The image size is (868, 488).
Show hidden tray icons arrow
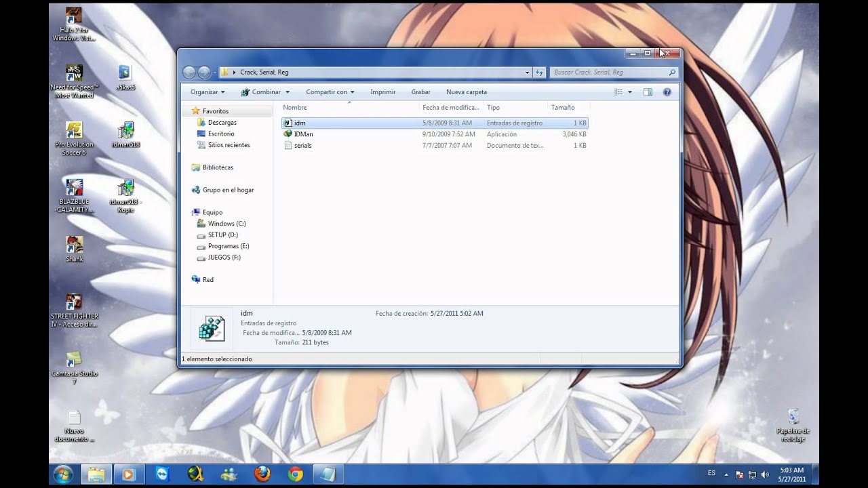(x=726, y=474)
